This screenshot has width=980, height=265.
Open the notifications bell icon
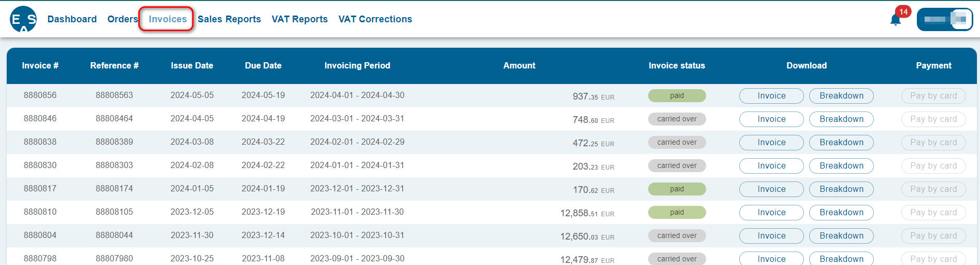(x=896, y=20)
